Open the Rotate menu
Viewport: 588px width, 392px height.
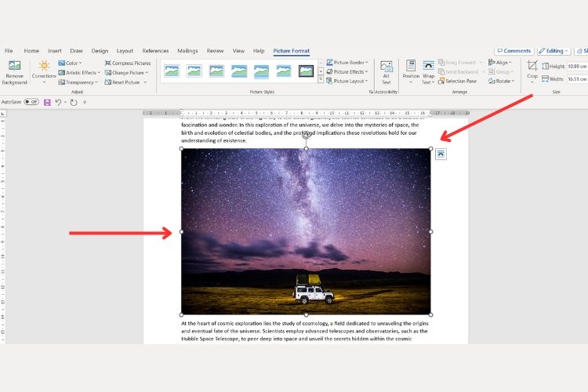pyautogui.click(x=502, y=81)
